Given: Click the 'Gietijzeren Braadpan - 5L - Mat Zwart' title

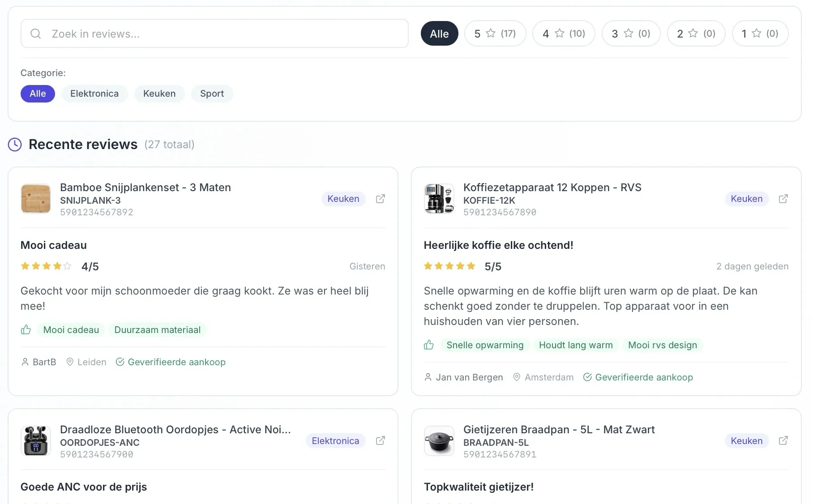Looking at the screenshot, I should pyautogui.click(x=559, y=430).
